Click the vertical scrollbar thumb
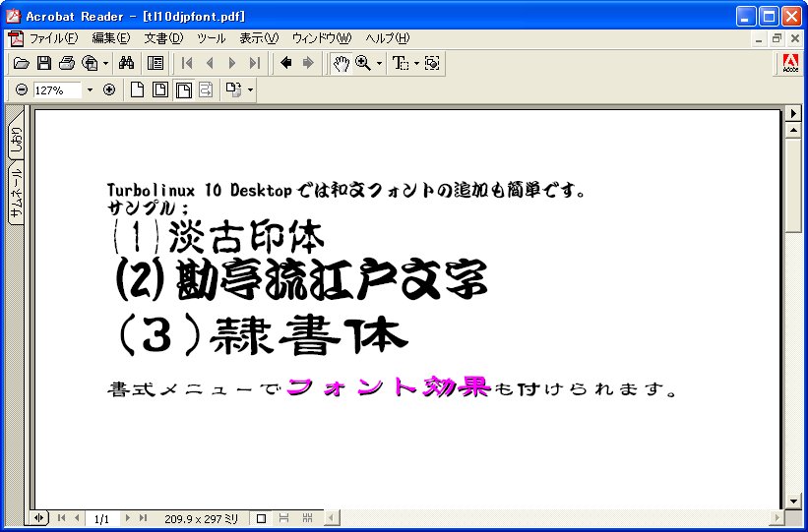The width and height of the screenshot is (808, 532). point(793,185)
